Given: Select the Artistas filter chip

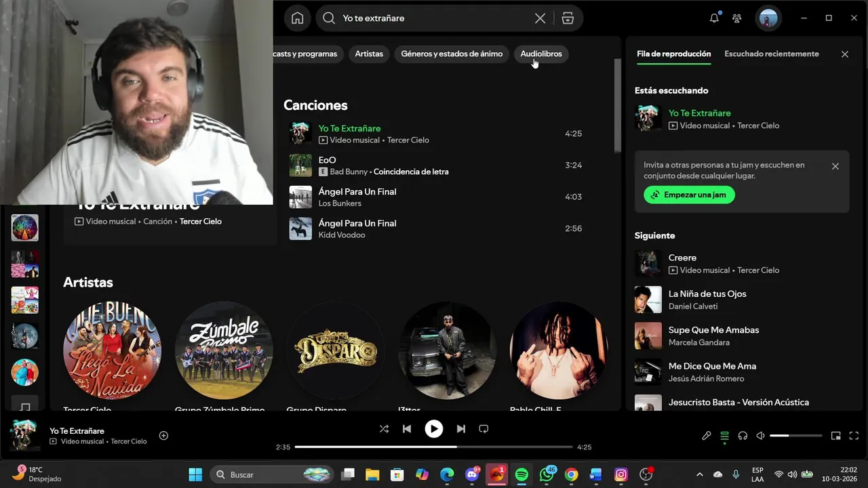Looking at the screenshot, I should pos(369,54).
